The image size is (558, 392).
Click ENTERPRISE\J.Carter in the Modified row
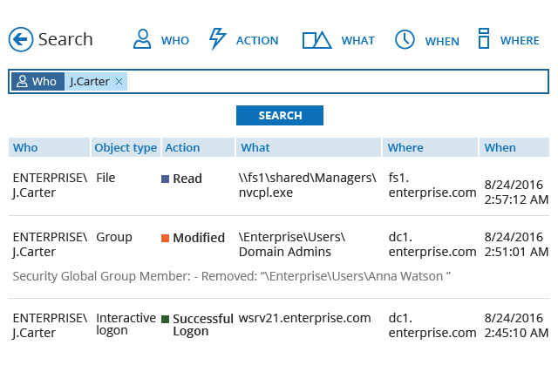pos(50,245)
